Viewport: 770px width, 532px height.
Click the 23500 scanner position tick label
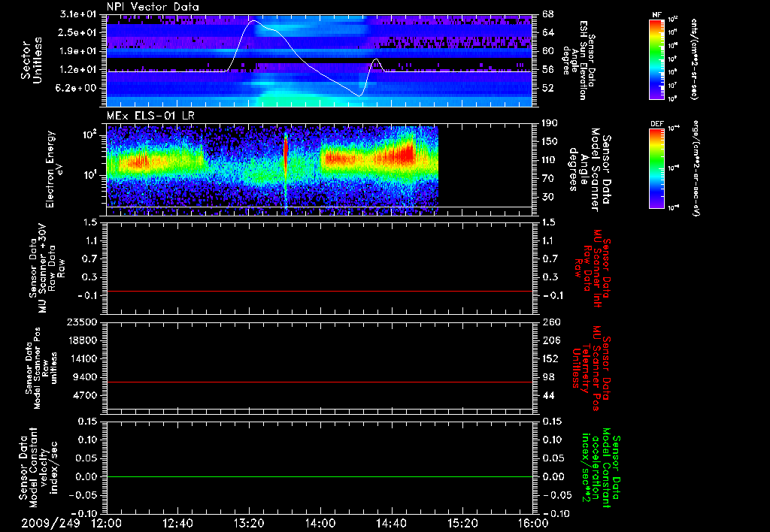(81, 322)
